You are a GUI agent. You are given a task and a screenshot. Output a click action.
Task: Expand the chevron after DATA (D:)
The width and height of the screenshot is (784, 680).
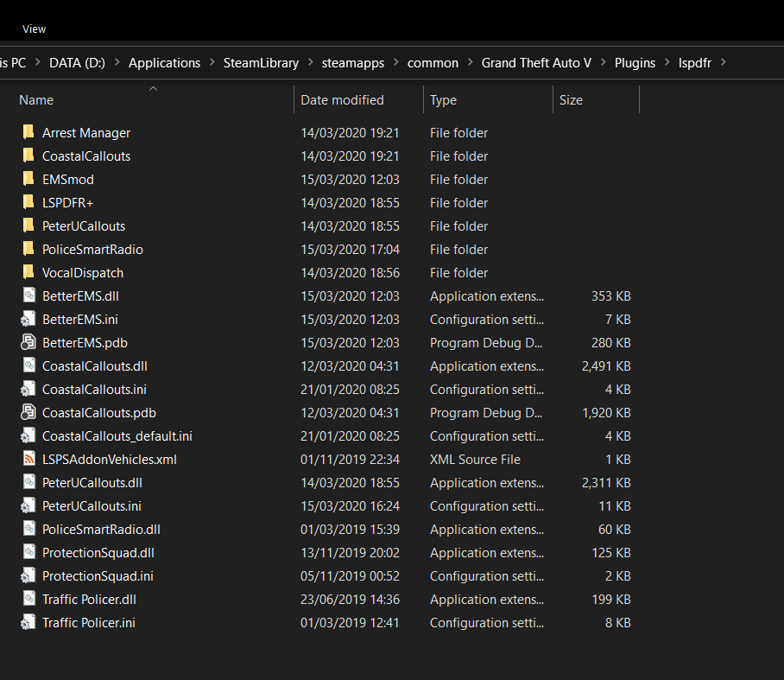coord(117,62)
